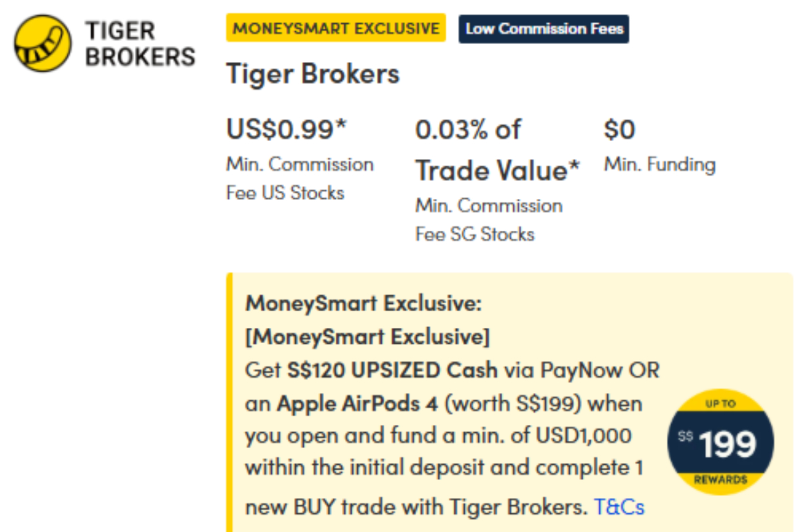Click the Min. Commission Fee SG Stocks label

[x=489, y=219]
